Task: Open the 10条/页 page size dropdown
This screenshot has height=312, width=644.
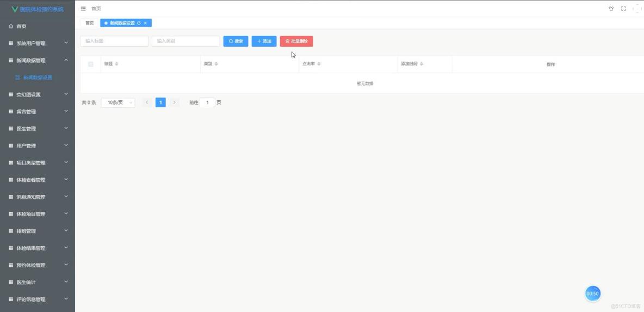Action: click(118, 102)
